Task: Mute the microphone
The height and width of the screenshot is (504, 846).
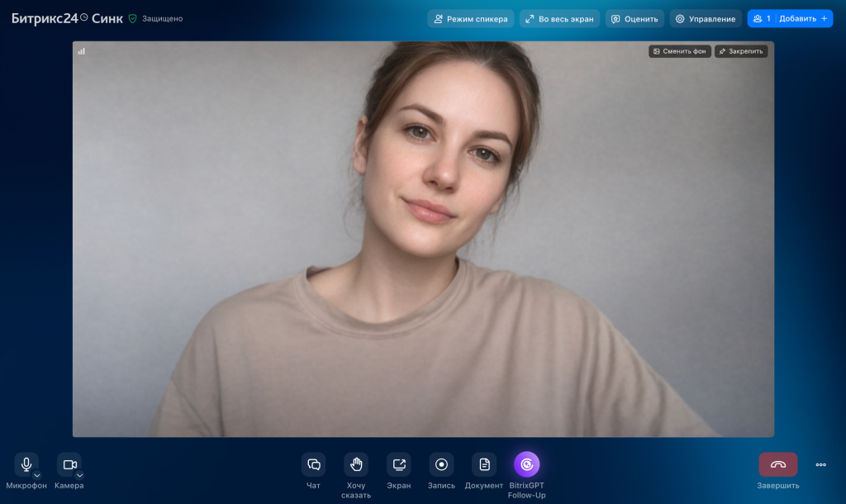Action: click(25, 463)
